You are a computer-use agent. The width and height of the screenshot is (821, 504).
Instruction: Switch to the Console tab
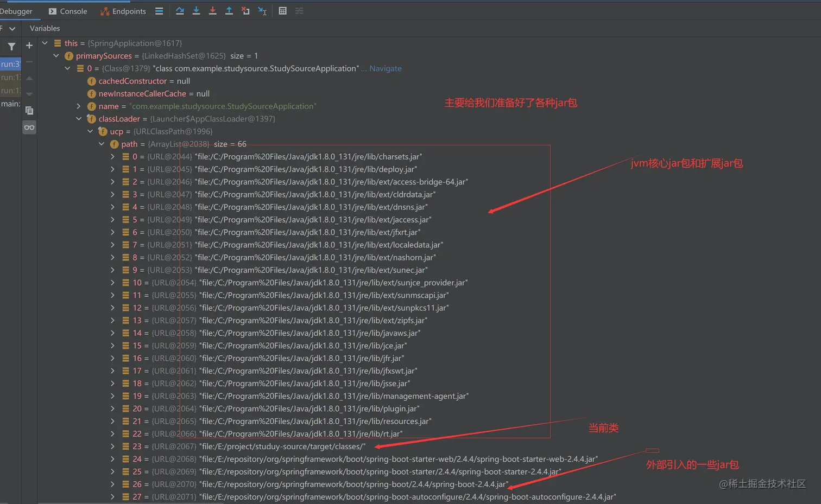tap(68, 11)
